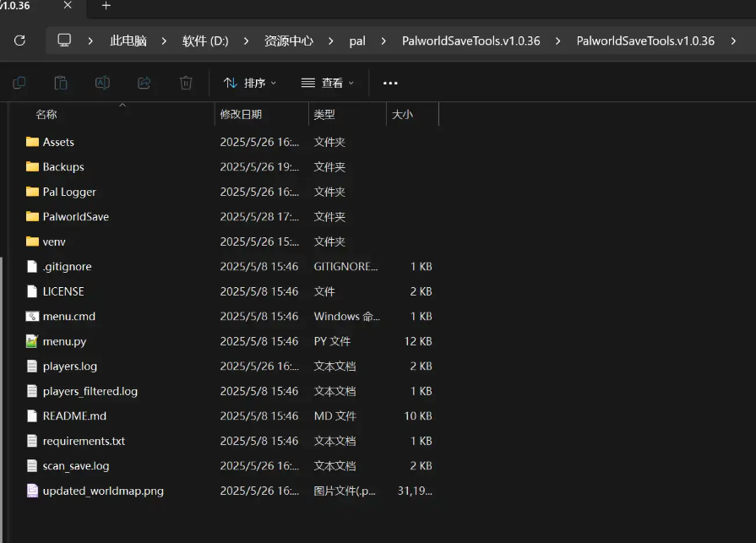Viewport: 756px width, 543px height.
Task: Sort by 修改日期 column header
Action: tap(241, 114)
